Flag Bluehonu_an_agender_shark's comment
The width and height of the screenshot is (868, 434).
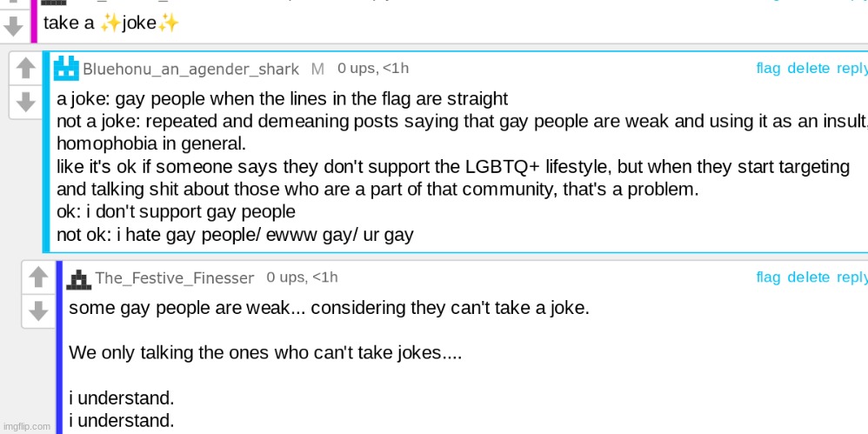(768, 69)
